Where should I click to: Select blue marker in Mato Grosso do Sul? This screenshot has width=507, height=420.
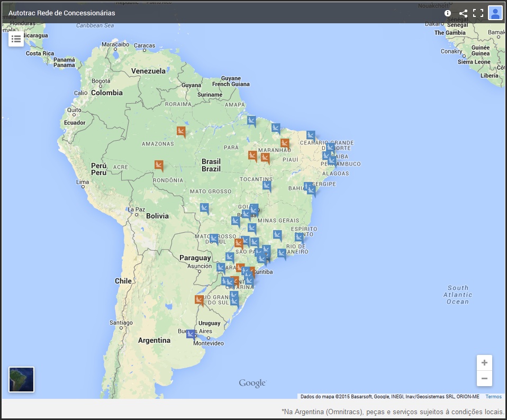pos(214,239)
